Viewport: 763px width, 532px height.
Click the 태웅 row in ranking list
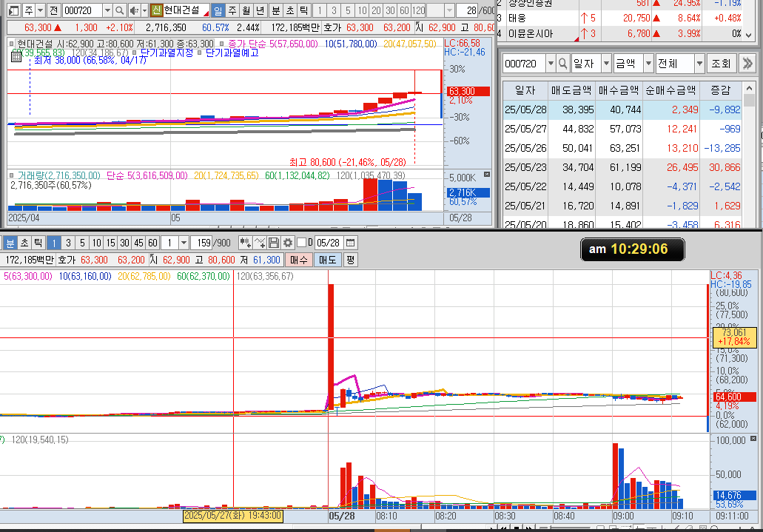point(621,18)
